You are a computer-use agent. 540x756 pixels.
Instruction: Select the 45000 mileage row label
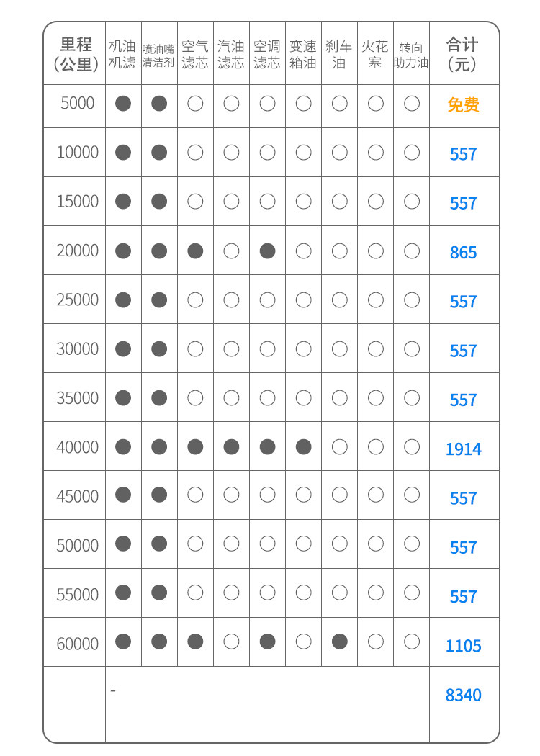(x=77, y=496)
